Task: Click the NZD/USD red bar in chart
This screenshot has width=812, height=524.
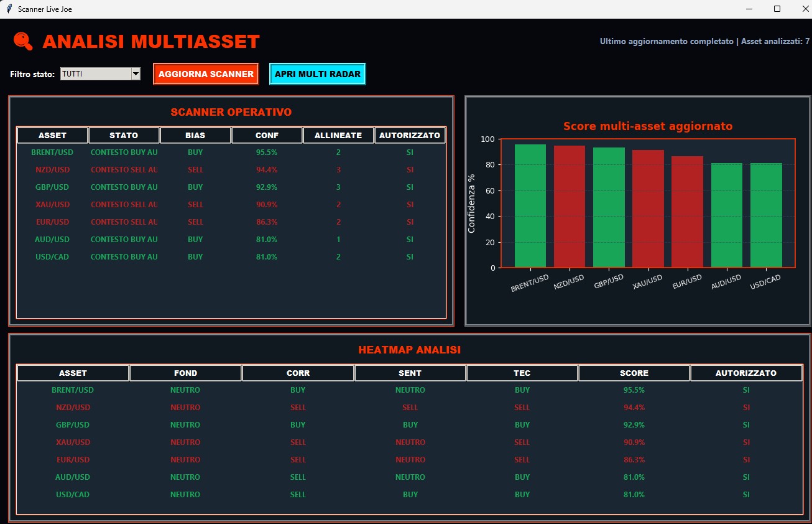Action: pos(570,207)
